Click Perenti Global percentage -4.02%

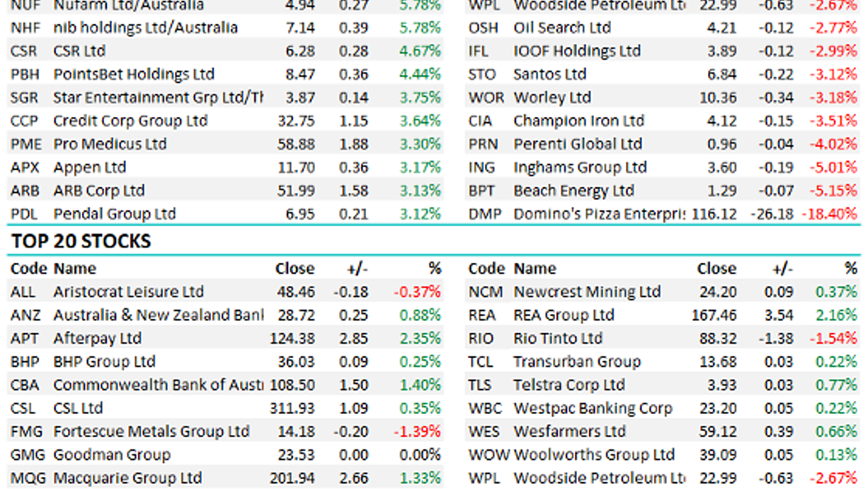[x=833, y=145]
